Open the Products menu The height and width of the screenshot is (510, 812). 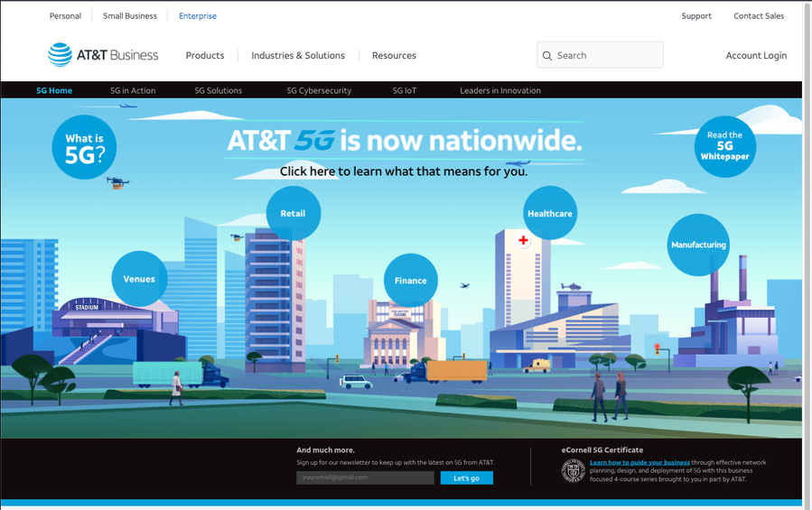[x=205, y=55]
